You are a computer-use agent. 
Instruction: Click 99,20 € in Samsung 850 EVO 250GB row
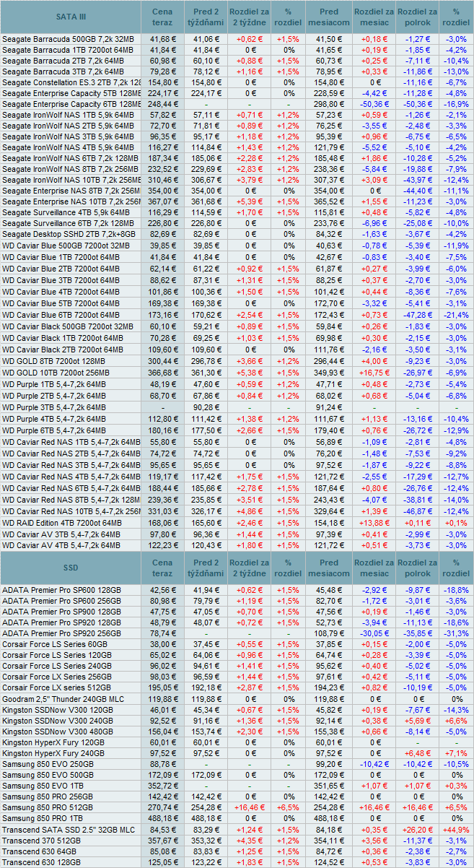(328, 764)
